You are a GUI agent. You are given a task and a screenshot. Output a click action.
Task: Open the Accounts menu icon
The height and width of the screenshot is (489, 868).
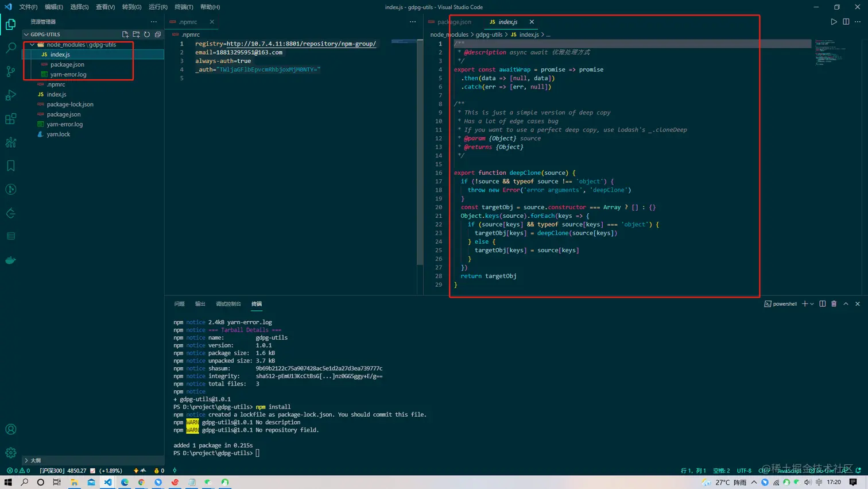[10, 429]
